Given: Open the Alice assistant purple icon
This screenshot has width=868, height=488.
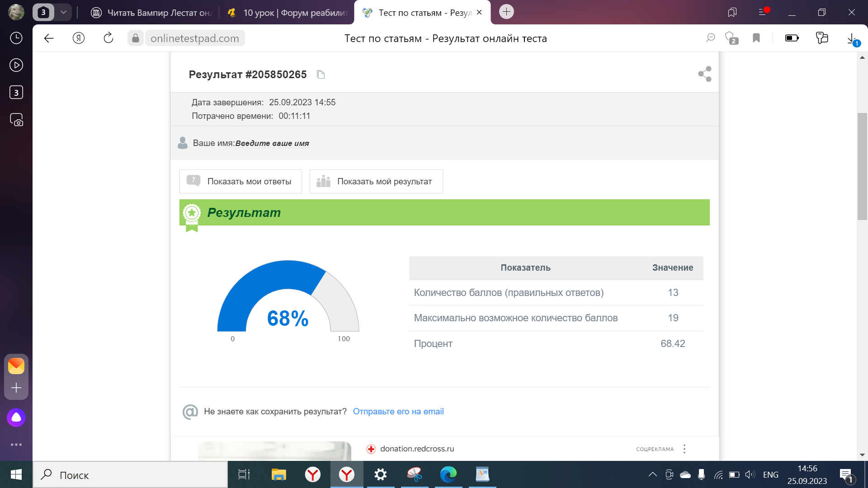Looking at the screenshot, I should pyautogui.click(x=16, y=418).
